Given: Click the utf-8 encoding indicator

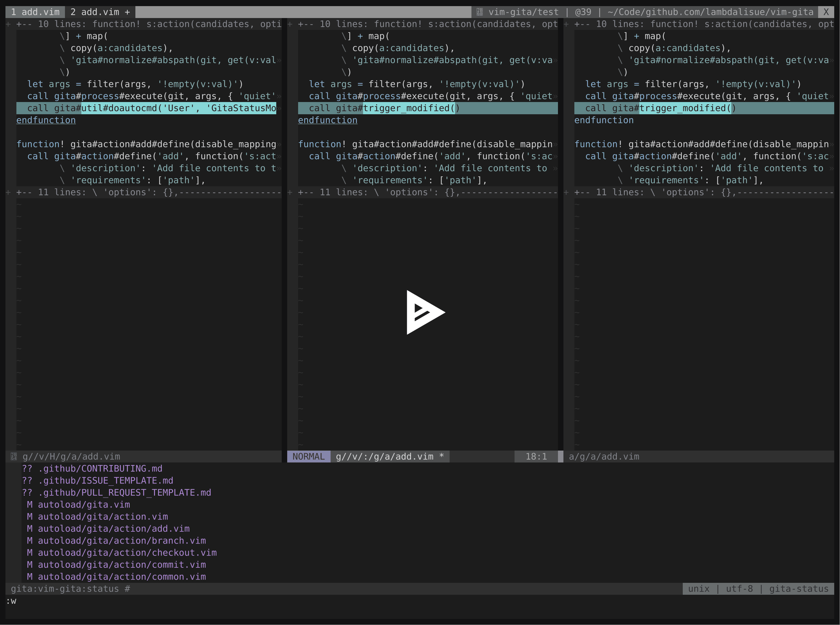Looking at the screenshot, I should pyautogui.click(x=739, y=589).
